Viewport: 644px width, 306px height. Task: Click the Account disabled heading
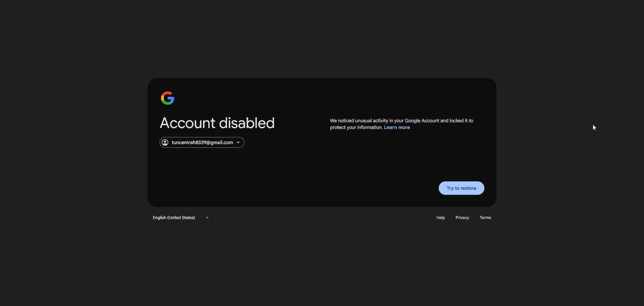(217, 123)
